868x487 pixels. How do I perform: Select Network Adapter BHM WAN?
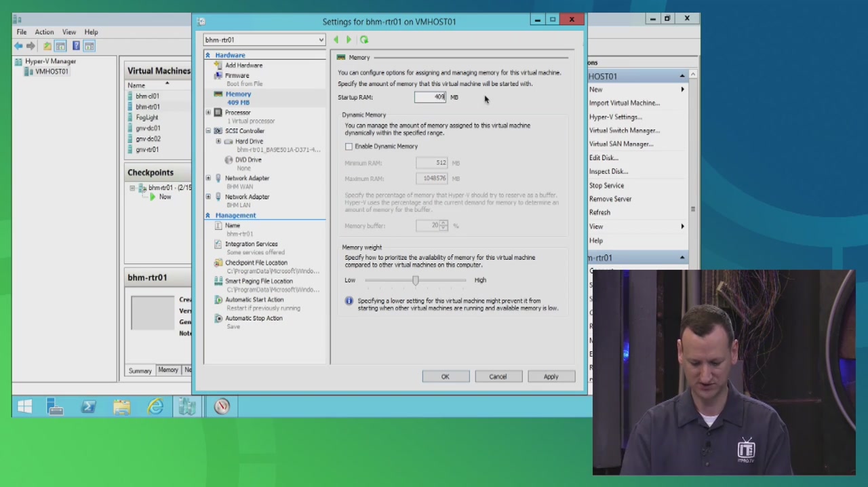pos(247,178)
